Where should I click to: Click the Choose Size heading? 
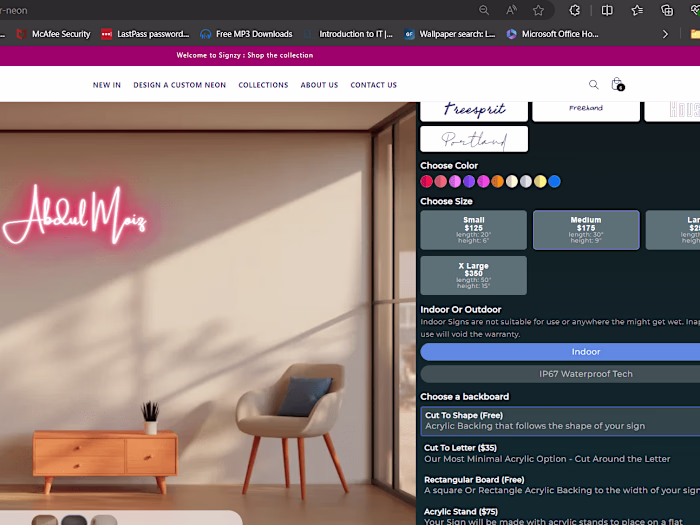coord(446,201)
